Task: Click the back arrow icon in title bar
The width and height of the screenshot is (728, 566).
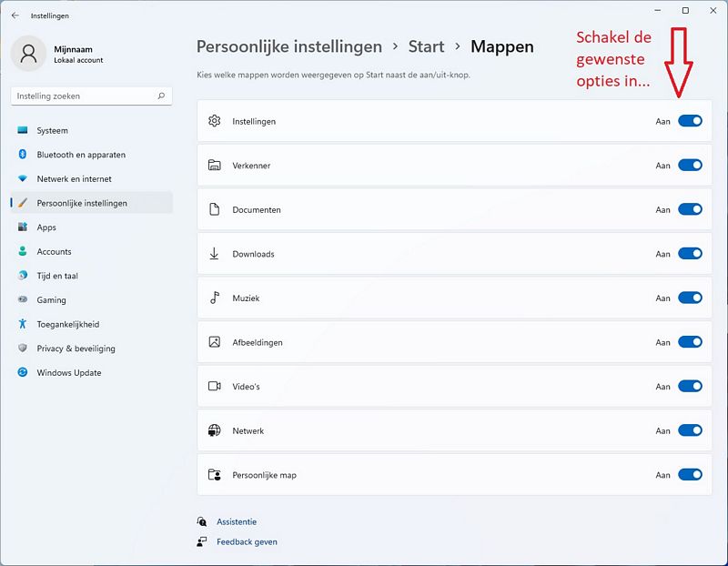Action: click(x=15, y=15)
